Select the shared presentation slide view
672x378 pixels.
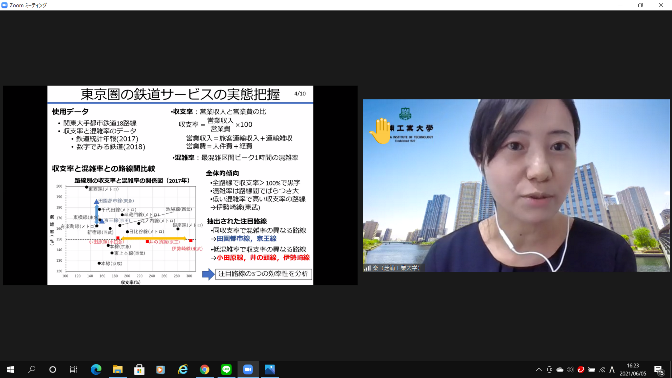point(180,185)
